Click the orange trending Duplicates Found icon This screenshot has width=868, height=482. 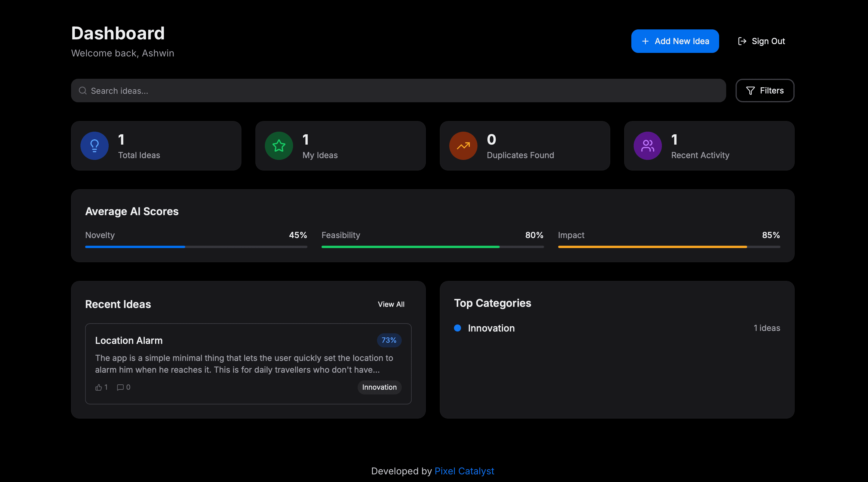tap(463, 146)
